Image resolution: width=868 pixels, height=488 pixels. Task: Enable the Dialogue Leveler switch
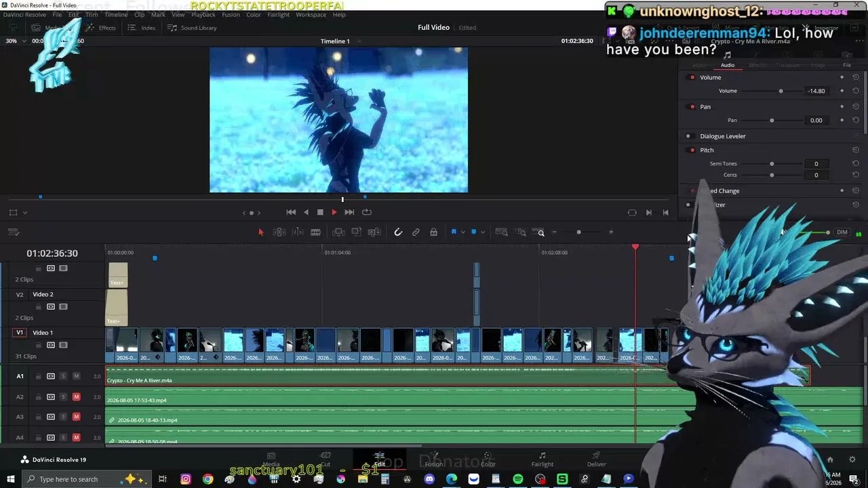point(688,136)
